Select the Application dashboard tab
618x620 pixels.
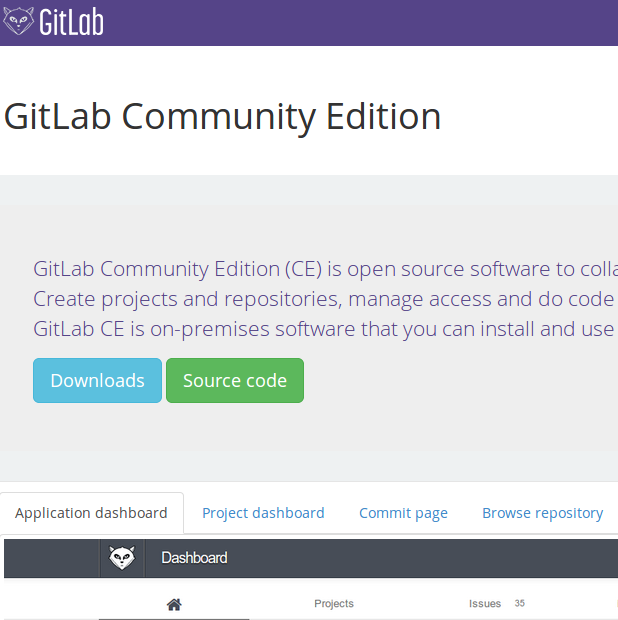coord(91,513)
